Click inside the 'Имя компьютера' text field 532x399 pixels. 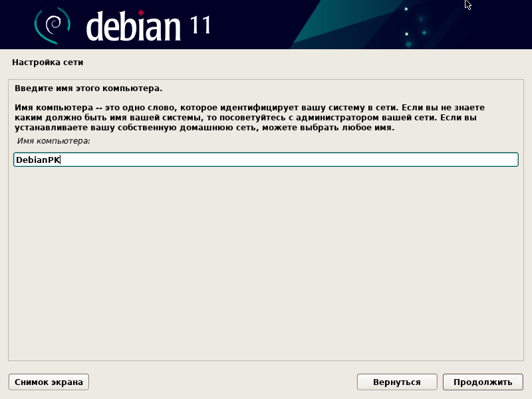pos(266,159)
